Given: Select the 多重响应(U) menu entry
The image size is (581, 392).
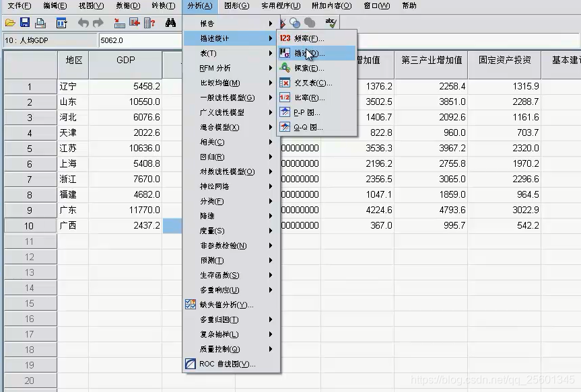Looking at the screenshot, I should [232, 290].
